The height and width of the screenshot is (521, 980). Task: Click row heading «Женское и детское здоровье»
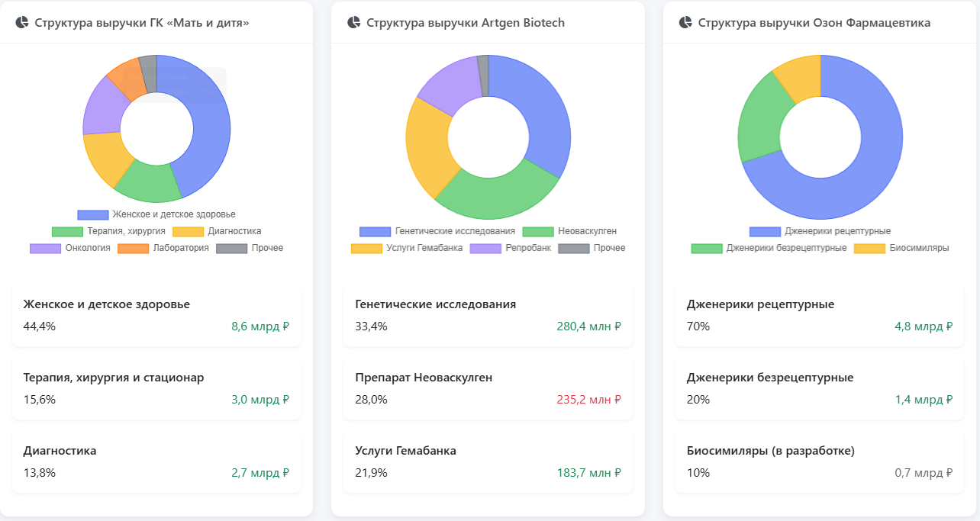click(107, 304)
